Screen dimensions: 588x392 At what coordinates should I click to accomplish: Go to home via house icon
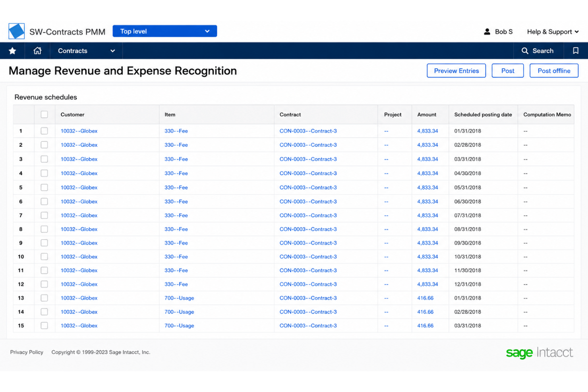[x=37, y=51]
